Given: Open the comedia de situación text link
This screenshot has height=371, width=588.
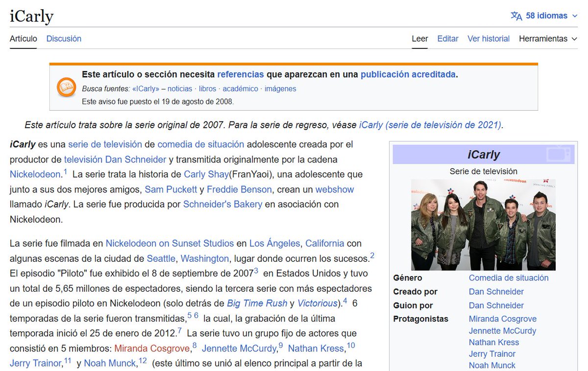Looking at the screenshot, I should tap(201, 144).
